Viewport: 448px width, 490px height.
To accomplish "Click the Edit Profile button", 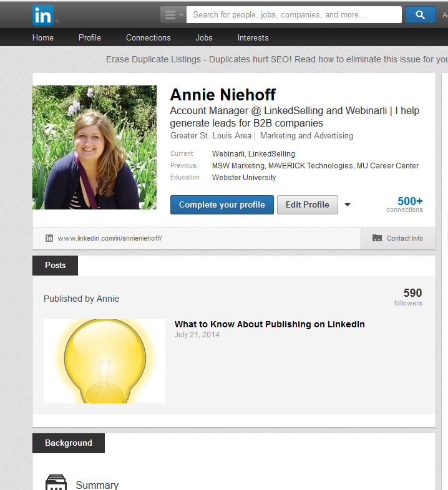I will (307, 204).
